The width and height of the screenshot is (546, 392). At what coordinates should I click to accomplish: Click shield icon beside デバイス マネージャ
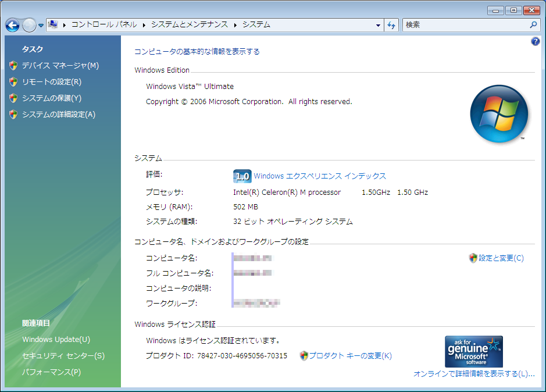tap(13, 66)
